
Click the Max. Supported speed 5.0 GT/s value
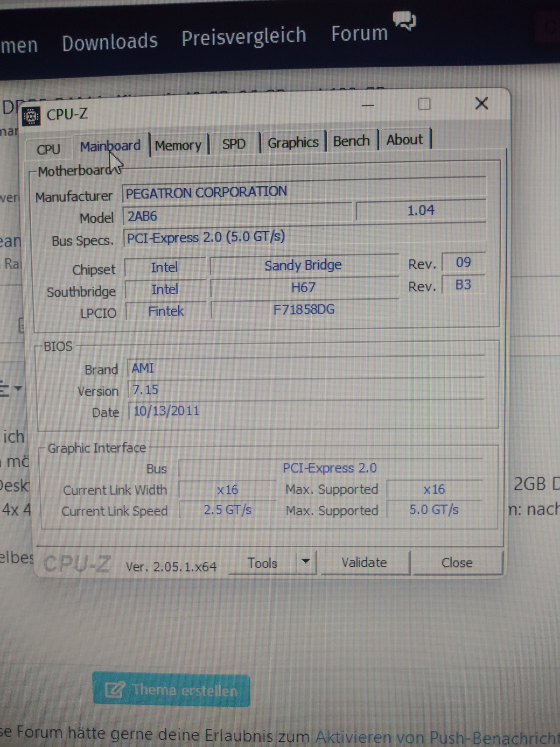pyautogui.click(x=434, y=509)
